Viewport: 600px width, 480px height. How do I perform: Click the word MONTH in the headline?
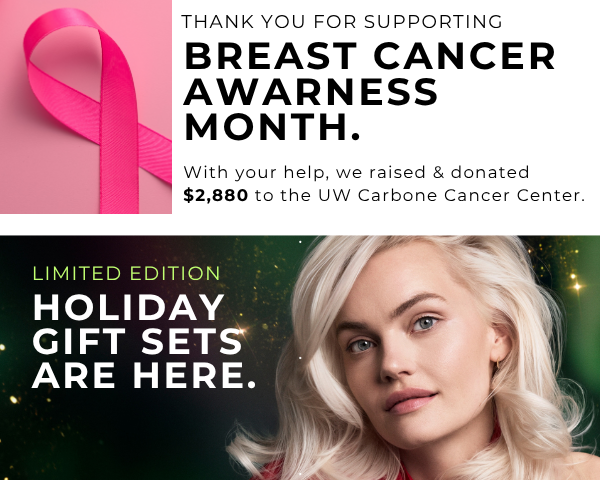272,127
